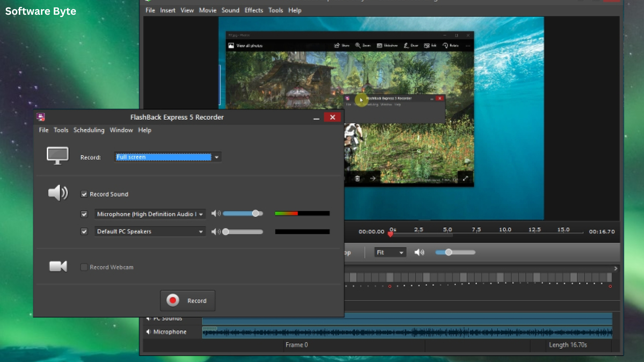Click the next arrow icon in photo viewer
Screen dimensions: 644x362
[x=373, y=179]
